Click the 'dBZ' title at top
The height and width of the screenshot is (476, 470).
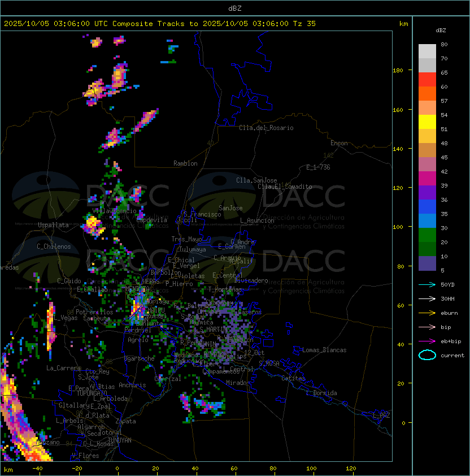(x=235, y=8)
